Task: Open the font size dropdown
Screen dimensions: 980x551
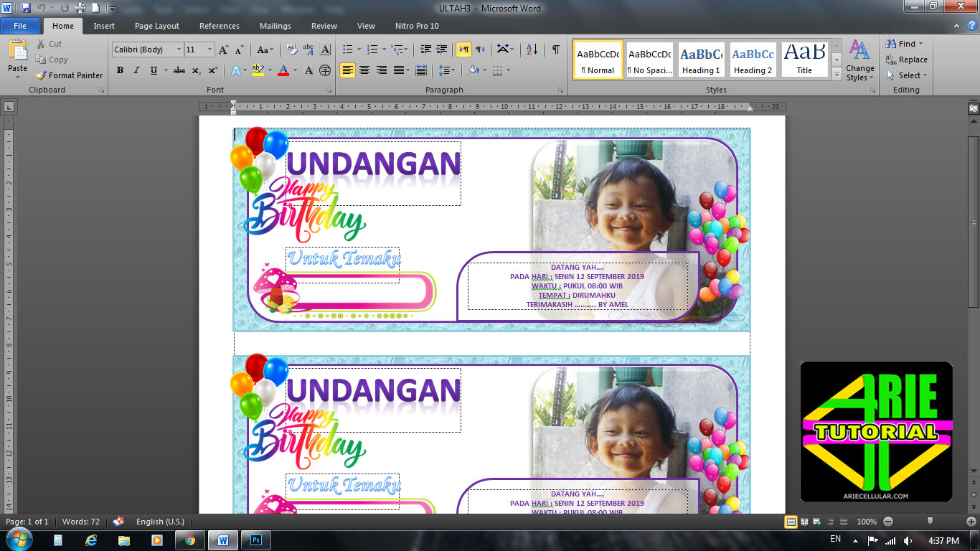Action: click(x=209, y=50)
